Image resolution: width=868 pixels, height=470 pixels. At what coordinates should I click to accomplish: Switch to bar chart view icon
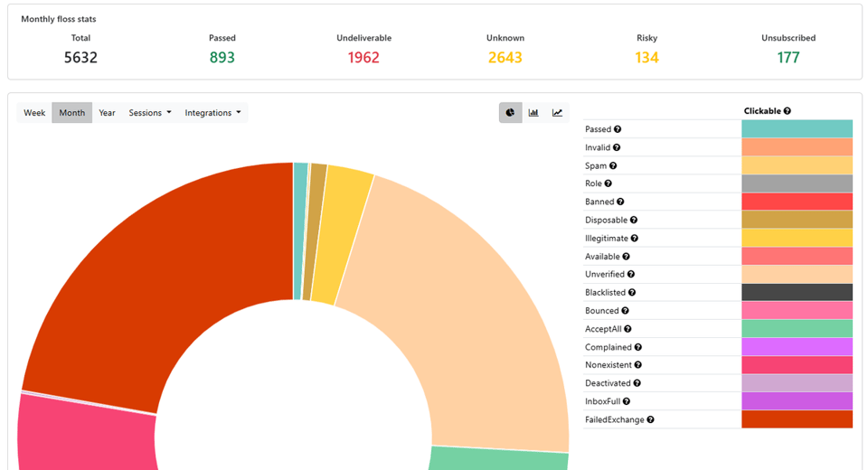pos(533,112)
